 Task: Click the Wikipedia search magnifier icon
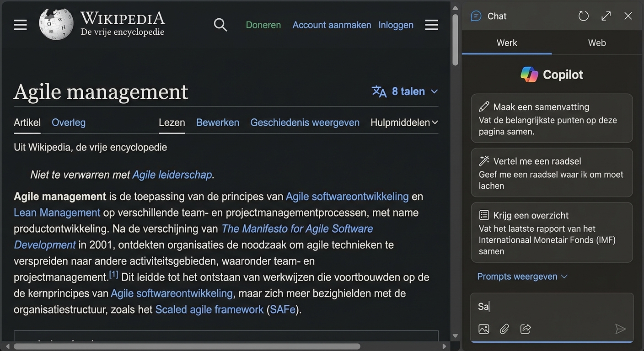click(x=220, y=25)
